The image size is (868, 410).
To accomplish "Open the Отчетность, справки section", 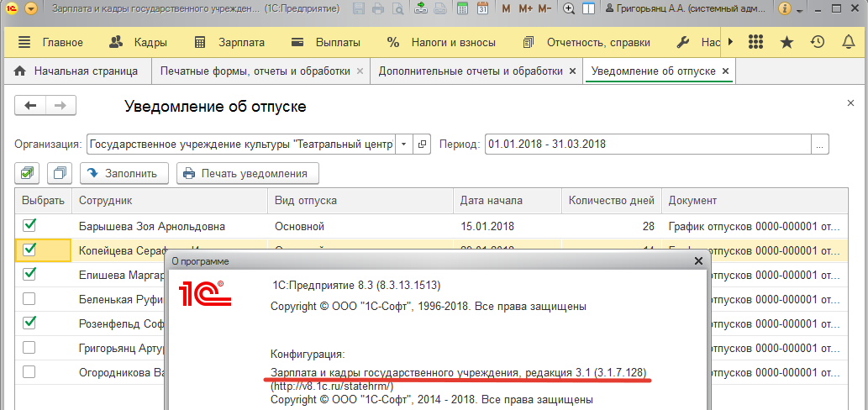I will click(x=587, y=43).
